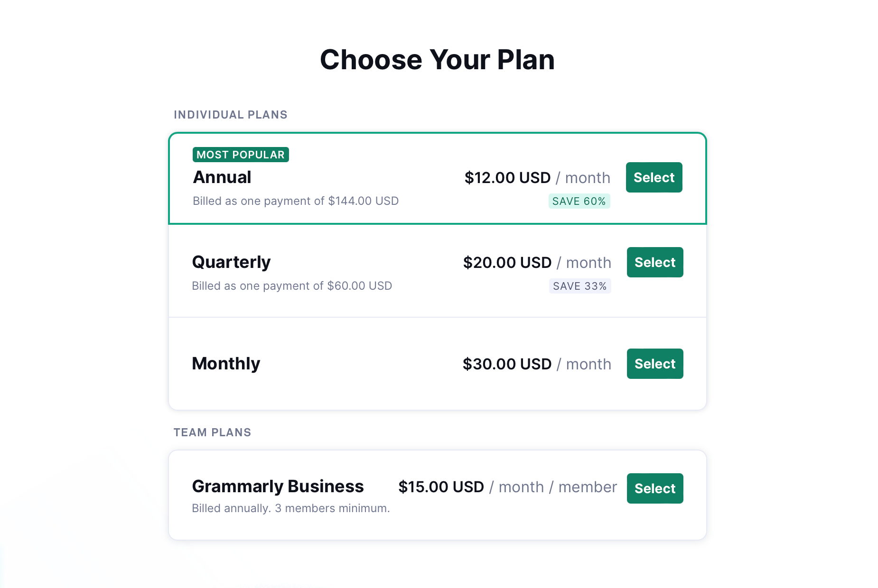Screen dimensions: 878x588
Task: Click the Team Plans section heading
Action: pyautogui.click(x=212, y=432)
